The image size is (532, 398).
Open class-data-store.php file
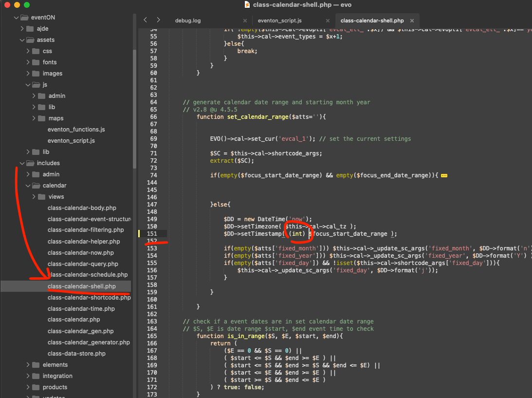[76, 354]
